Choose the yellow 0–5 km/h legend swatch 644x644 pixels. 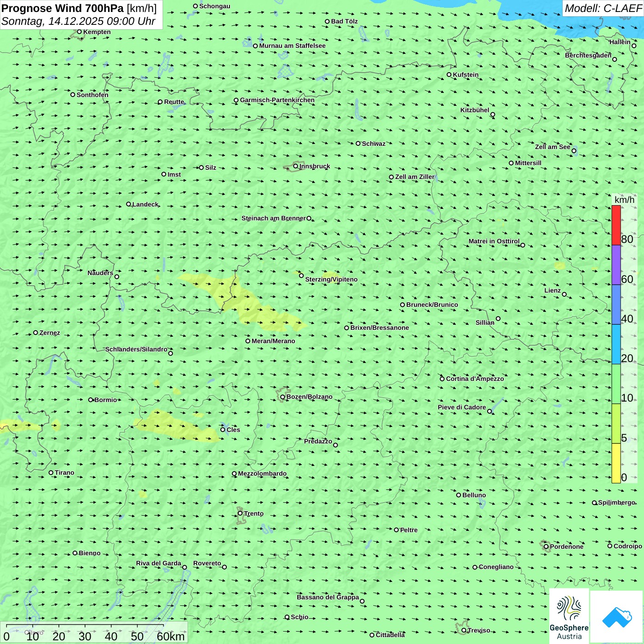pos(616,463)
